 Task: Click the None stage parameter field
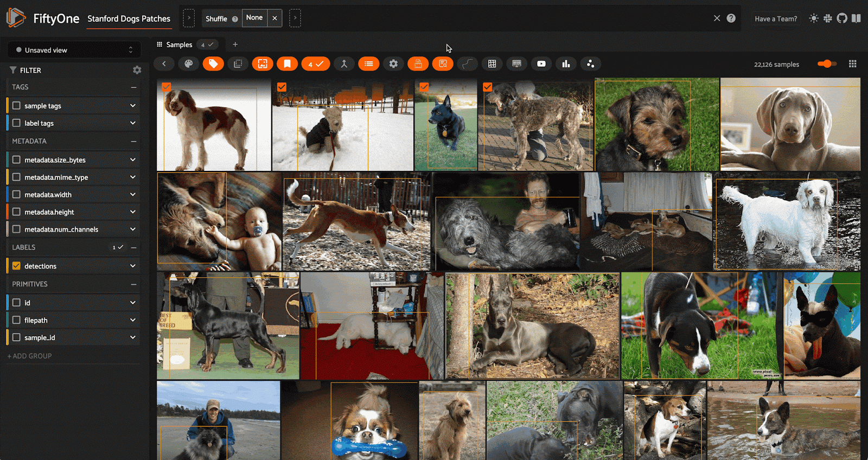coord(254,18)
